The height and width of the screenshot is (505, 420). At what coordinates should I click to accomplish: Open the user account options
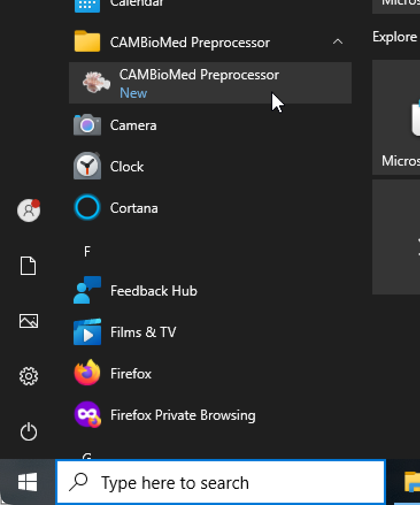click(x=29, y=211)
